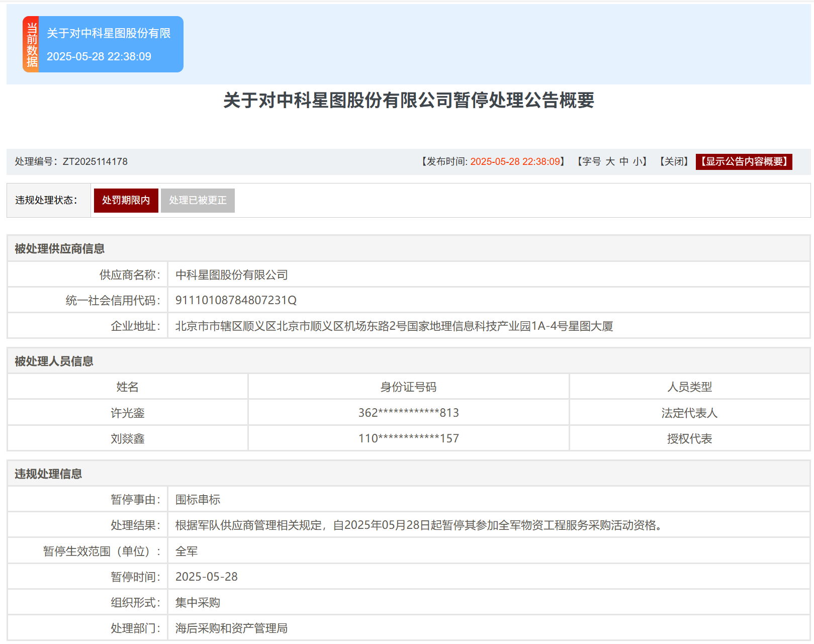814x644 pixels.
Task: Click the organization form 集中采购
Action: pyautogui.click(x=198, y=602)
